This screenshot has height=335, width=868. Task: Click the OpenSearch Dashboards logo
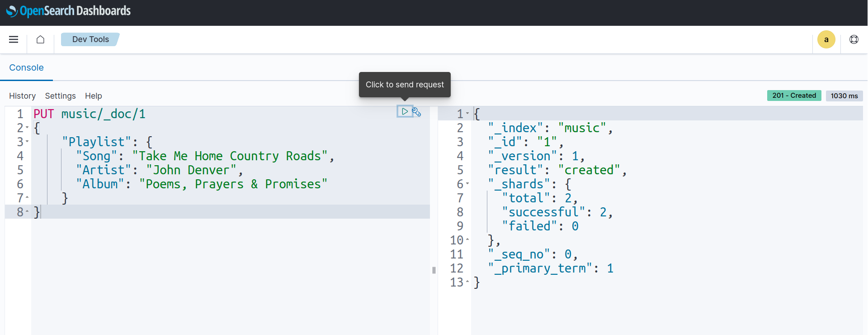click(x=68, y=11)
